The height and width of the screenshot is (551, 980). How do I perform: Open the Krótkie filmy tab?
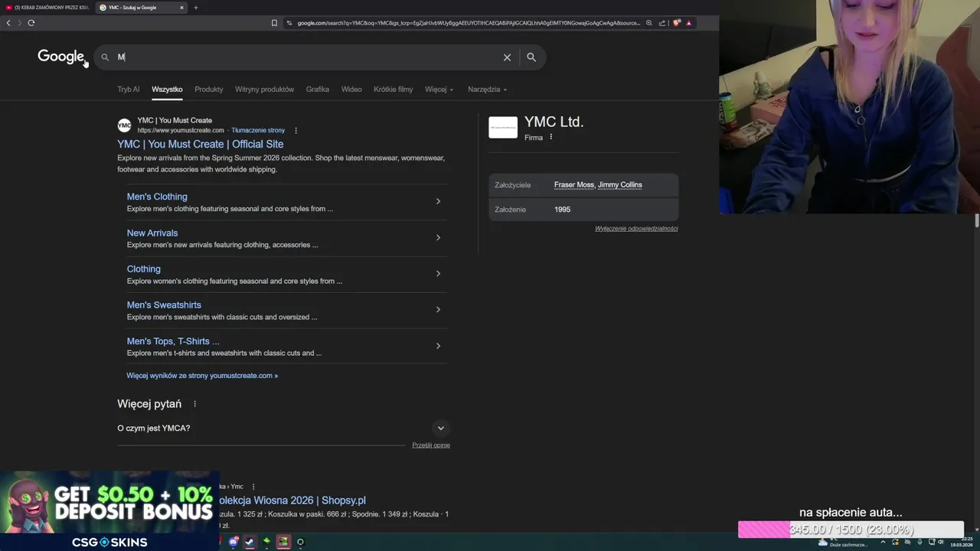[393, 90]
